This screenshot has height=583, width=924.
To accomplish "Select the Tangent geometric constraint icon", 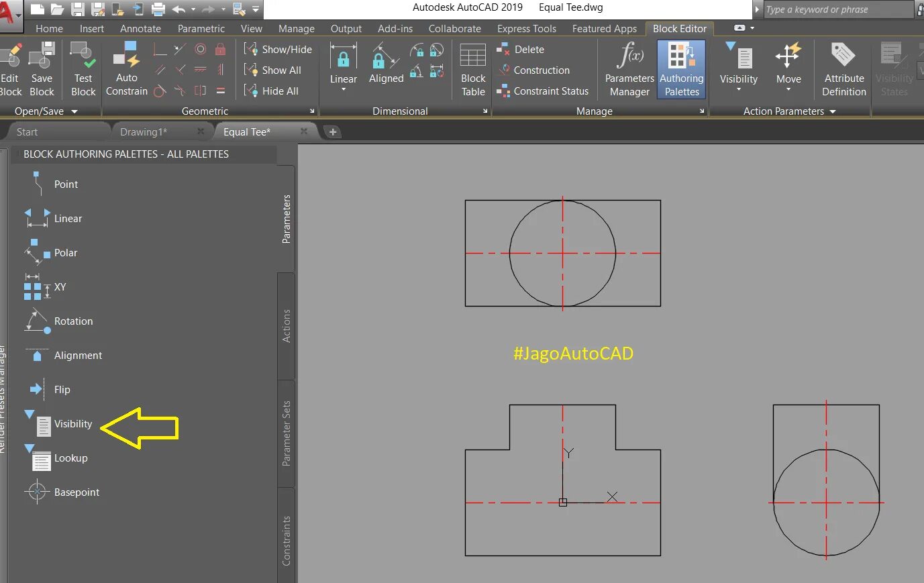I will coord(160,91).
